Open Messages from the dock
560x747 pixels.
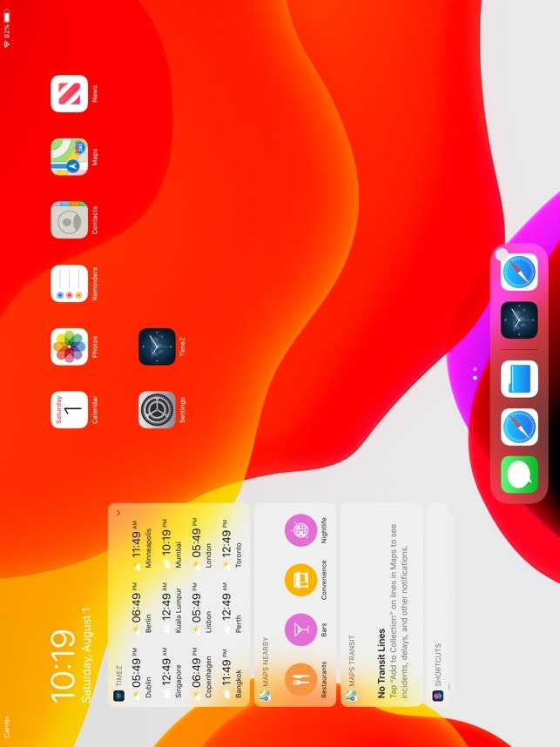pyautogui.click(x=519, y=475)
